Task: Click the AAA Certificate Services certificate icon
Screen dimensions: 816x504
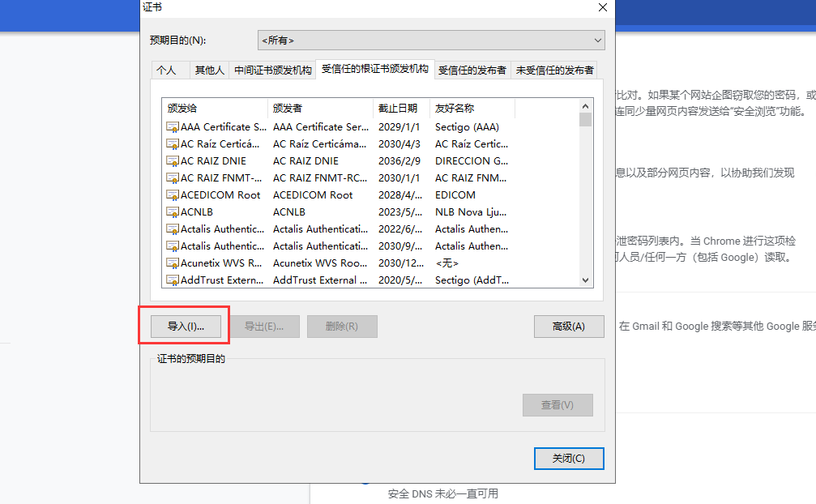Action: click(173, 126)
